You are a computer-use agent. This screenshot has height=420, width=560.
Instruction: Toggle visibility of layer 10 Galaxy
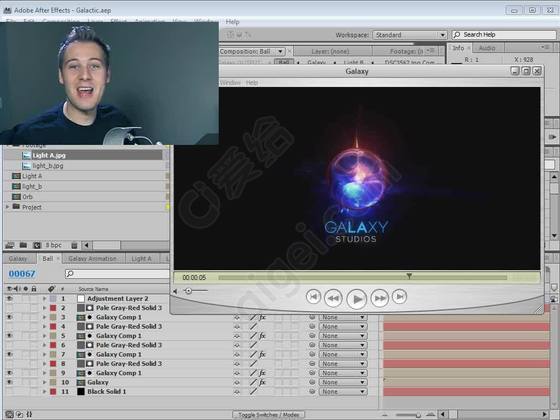pyautogui.click(x=10, y=382)
